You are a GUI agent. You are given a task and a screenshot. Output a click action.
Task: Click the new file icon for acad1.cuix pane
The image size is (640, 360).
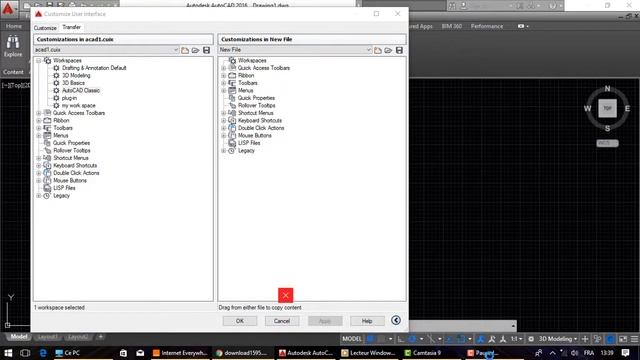click(185, 50)
